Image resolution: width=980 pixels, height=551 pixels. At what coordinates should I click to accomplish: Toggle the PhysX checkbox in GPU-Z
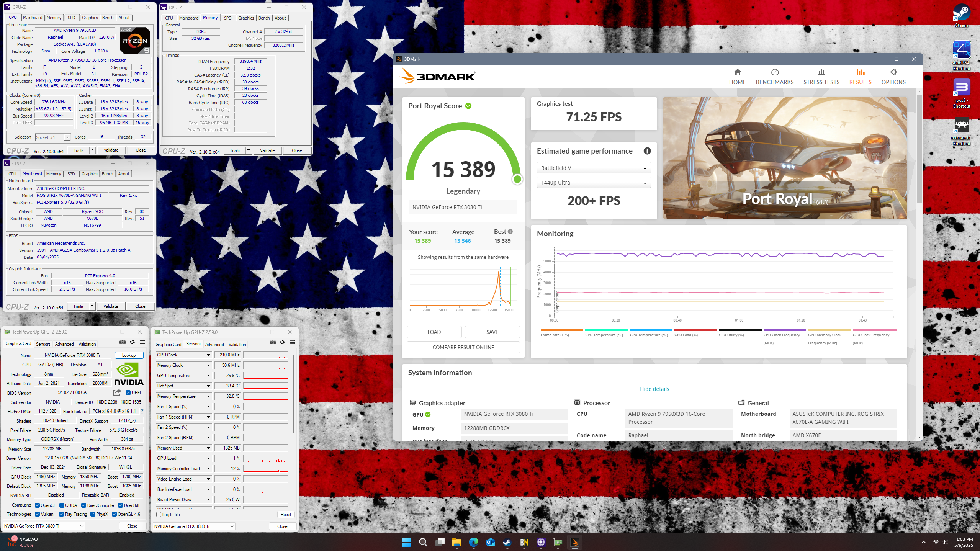pyautogui.click(x=93, y=514)
